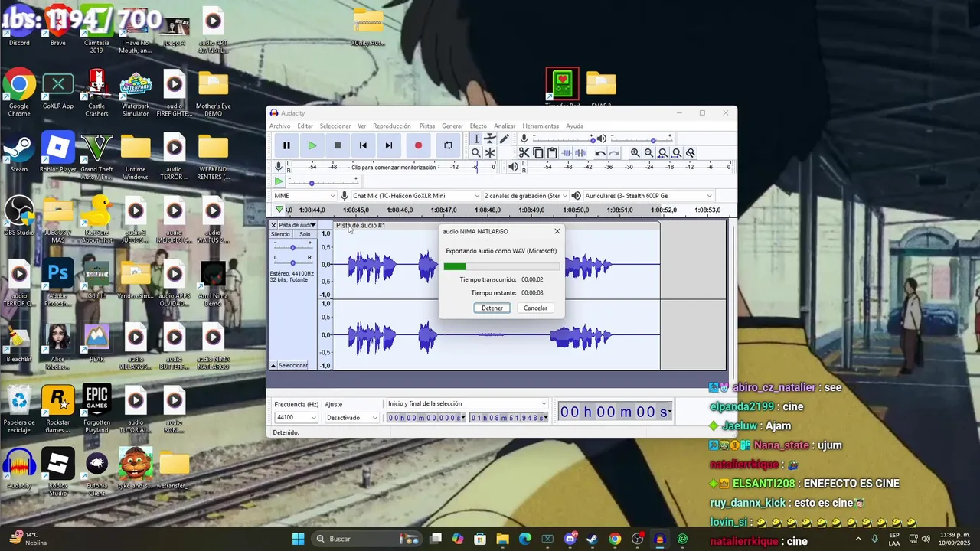
Task: Select the Multi-tool asterisk icon
Action: click(x=490, y=153)
